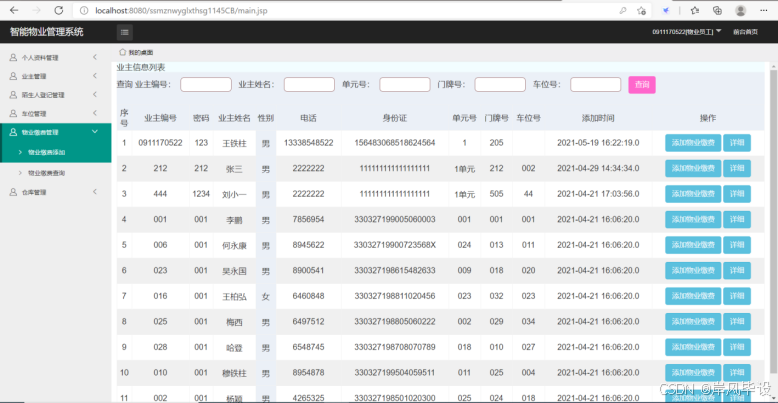Select phone number 13338548522 cell
778x403 pixels.
coord(309,143)
